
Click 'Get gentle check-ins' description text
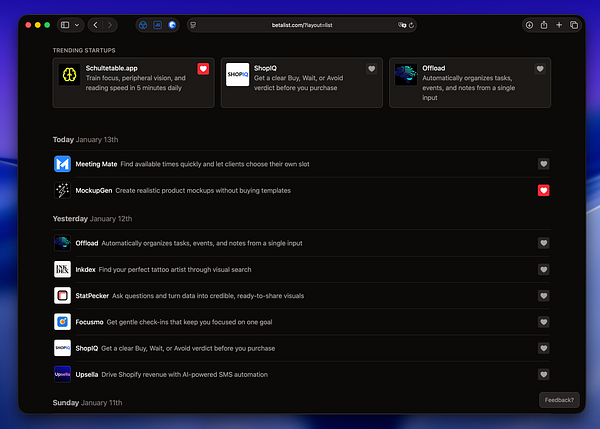click(189, 322)
